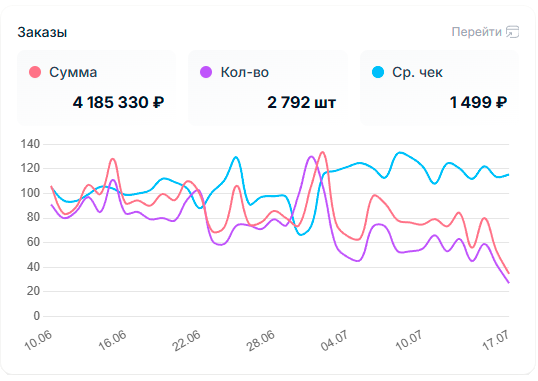
Task: Click the 120 y-axis label
Action: [30, 169]
